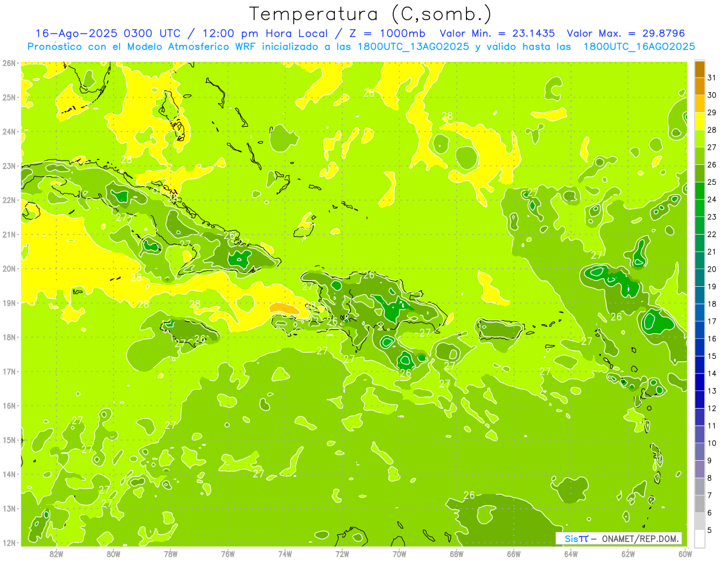728x562 pixels.
Task: Click the 24N latitude axis label
Action: click(x=8, y=132)
